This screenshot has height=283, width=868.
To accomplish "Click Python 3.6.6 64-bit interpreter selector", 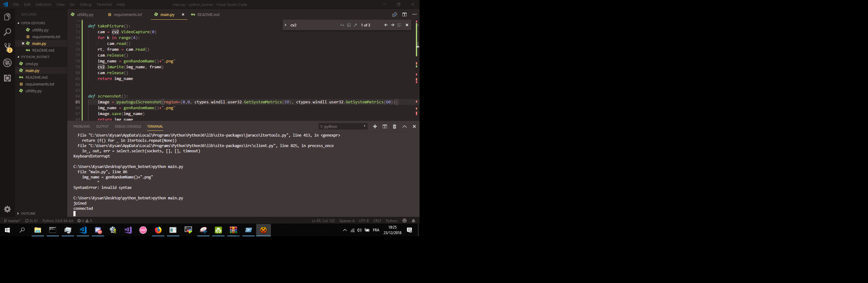I will pyautogui.click(x=58, y=221).
